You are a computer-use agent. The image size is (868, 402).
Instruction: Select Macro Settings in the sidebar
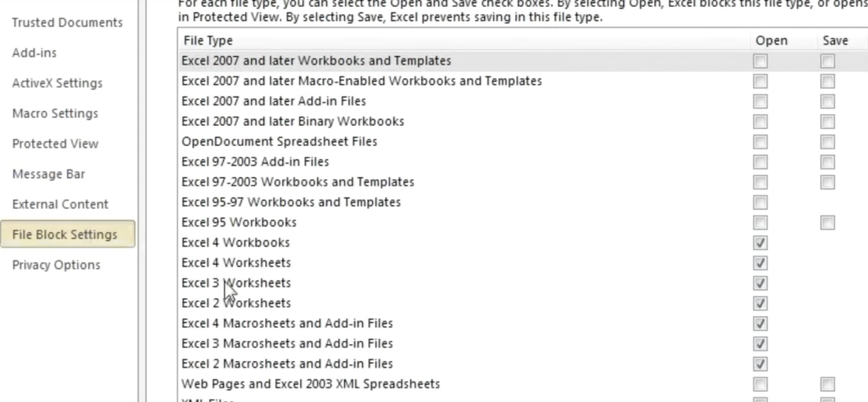click(55, 114)
